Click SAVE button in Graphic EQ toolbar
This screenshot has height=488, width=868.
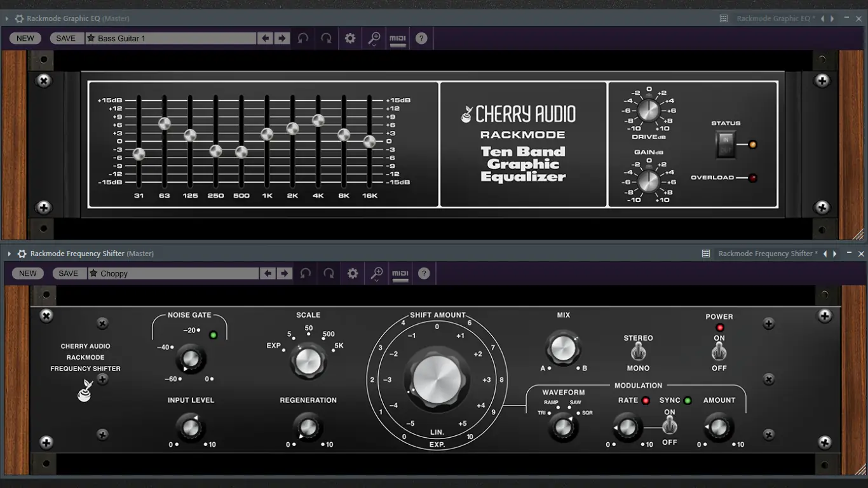[65, 38]
